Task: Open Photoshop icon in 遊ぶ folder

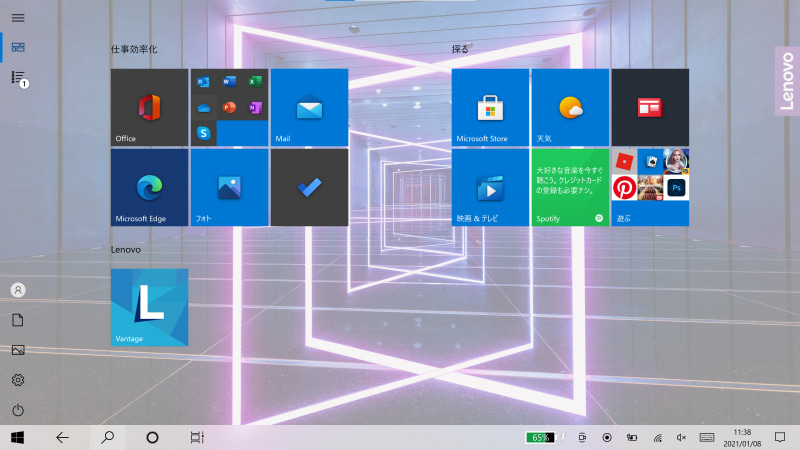Action: (x=677, y=188)
